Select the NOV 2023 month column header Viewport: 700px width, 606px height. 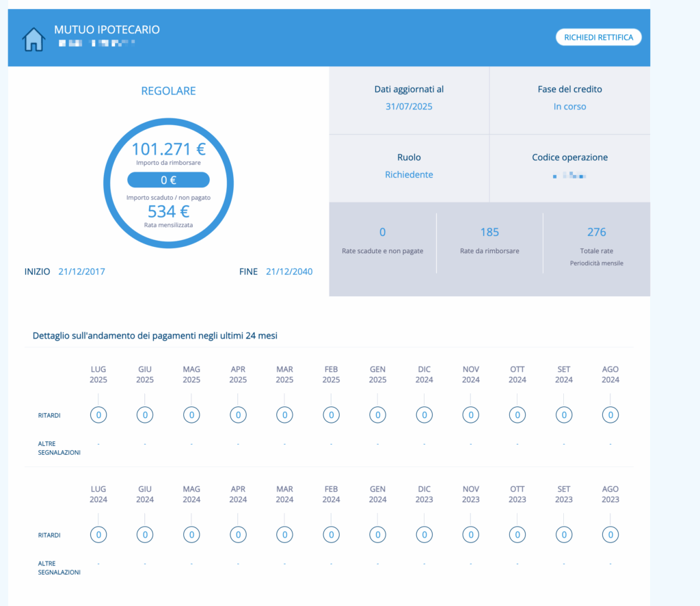pyautogui.click(x=471, y=494)
